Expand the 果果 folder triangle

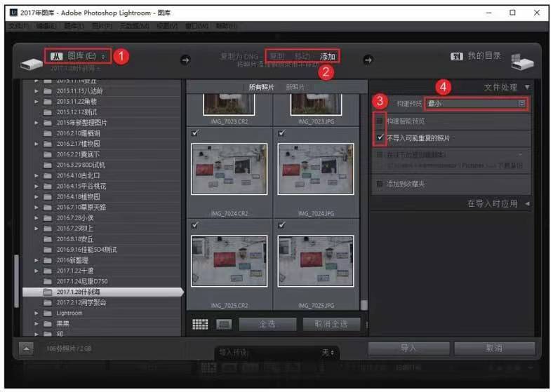(36, 323)
